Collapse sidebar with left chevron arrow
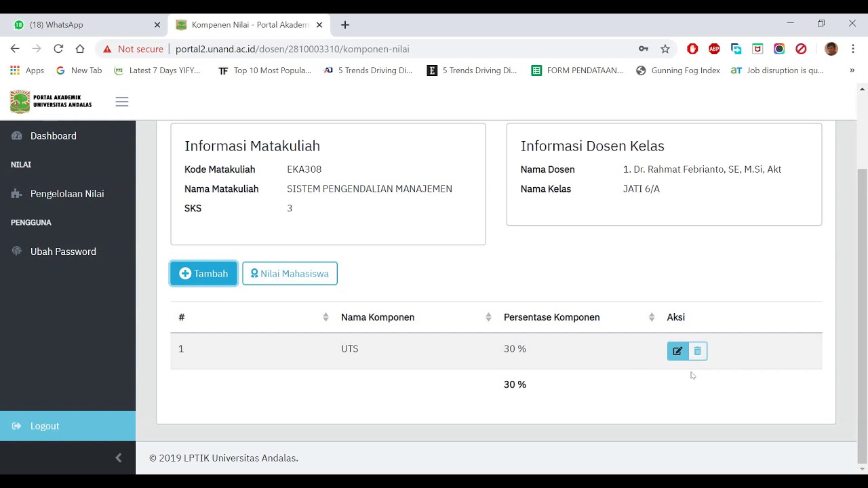 [x=119, y=458]
